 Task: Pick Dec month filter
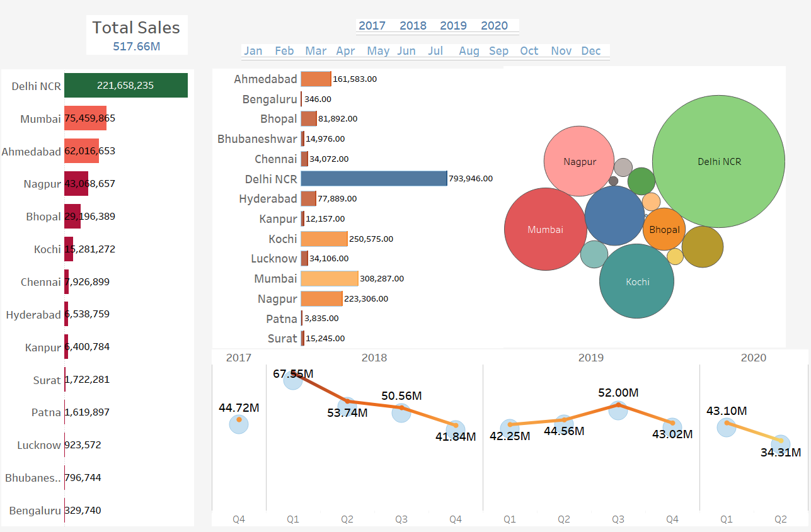(x=591, y=51)
